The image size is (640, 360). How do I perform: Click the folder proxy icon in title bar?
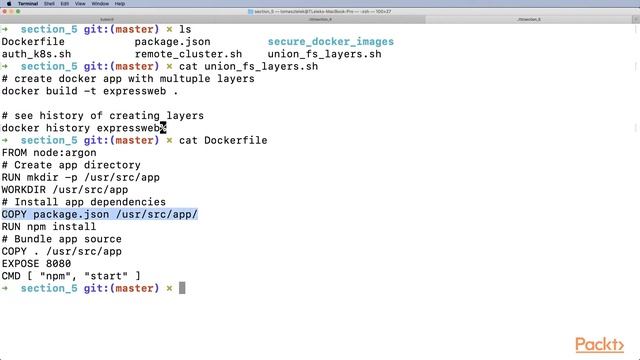(251, 11)
